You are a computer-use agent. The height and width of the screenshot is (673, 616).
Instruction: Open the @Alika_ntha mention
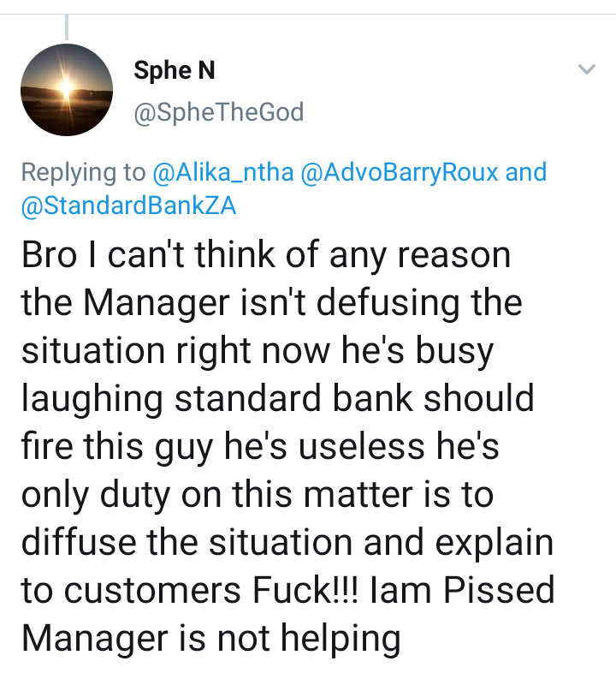[223, 172]
